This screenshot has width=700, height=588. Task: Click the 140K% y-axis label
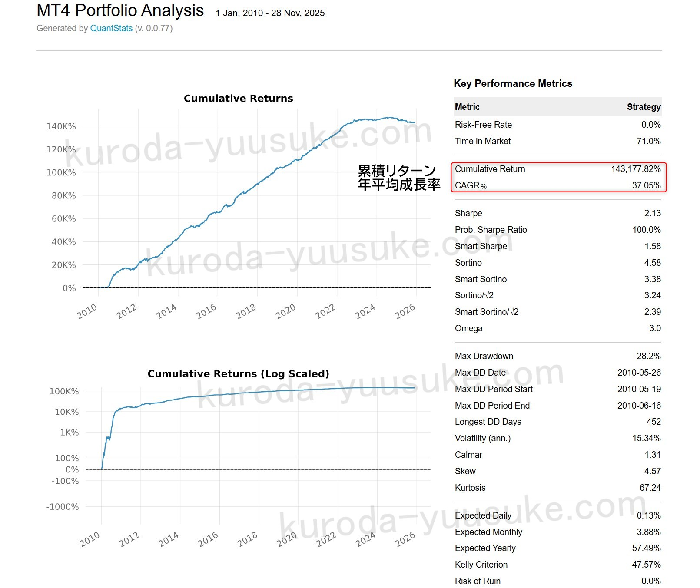point(61,126)
